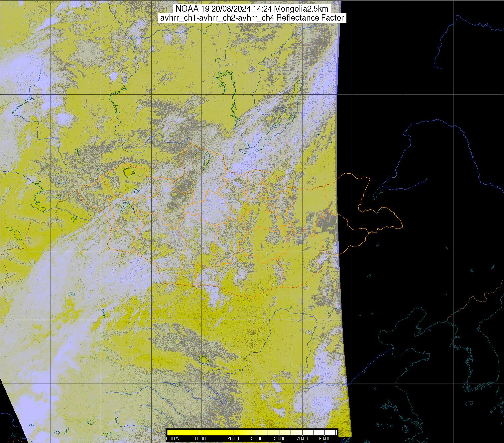The image size is (504, 443).
Task: Click Uvs Lake outline in northwest Mongolia
Action: pos(128,172)
